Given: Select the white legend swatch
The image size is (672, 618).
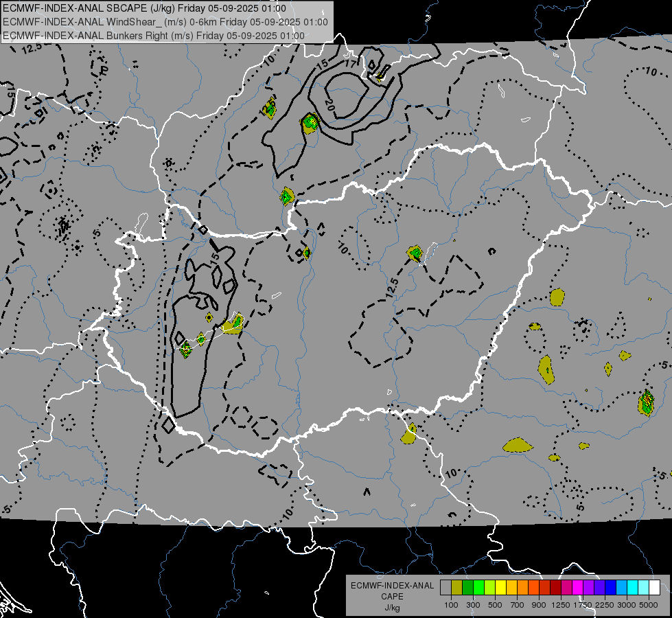Looking at the screenshot, I should pos(655,587).
